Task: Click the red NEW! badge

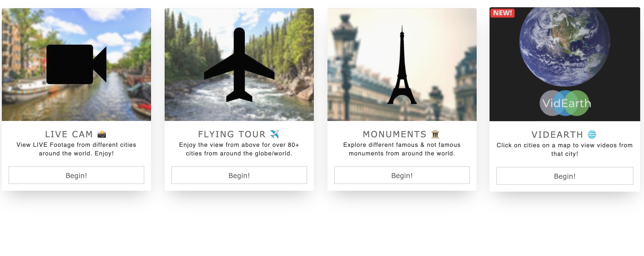Action: click(x=502, y=13)
